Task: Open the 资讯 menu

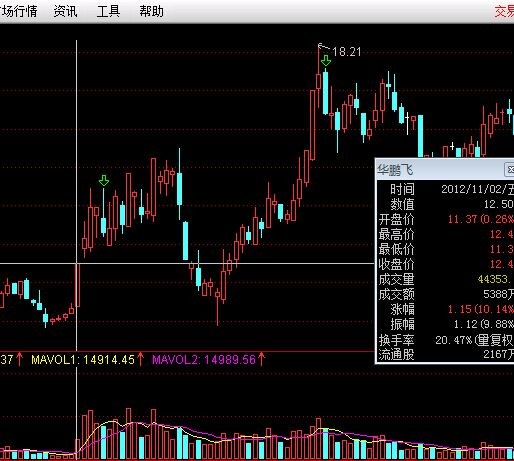Action: pos(65,11)
